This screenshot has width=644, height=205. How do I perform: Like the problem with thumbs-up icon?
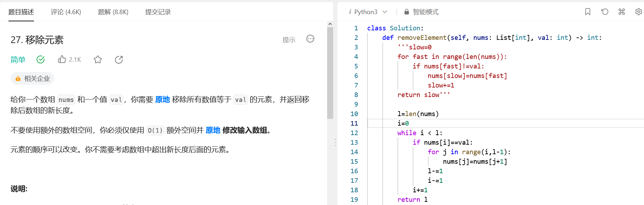[x=62, y=59]
